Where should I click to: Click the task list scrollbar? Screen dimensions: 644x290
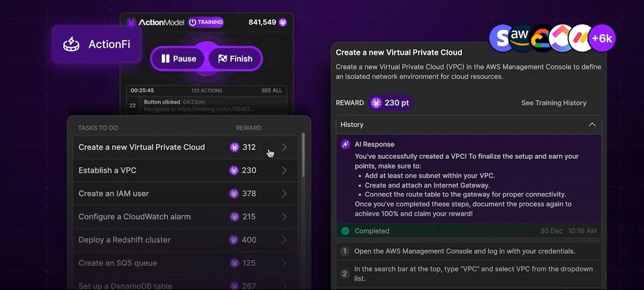click(303, 155)
